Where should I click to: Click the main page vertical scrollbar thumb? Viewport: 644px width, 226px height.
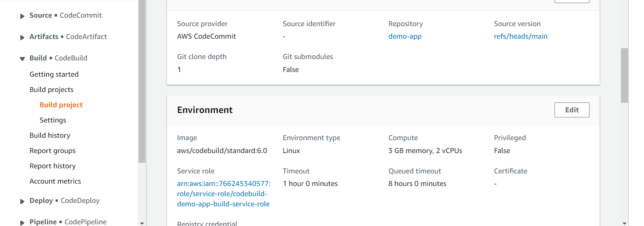[624, 75]
